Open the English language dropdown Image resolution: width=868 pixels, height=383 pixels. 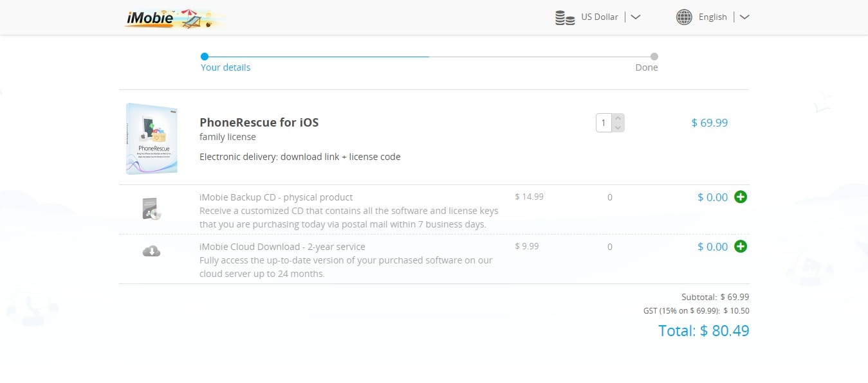tap(713, 17)
